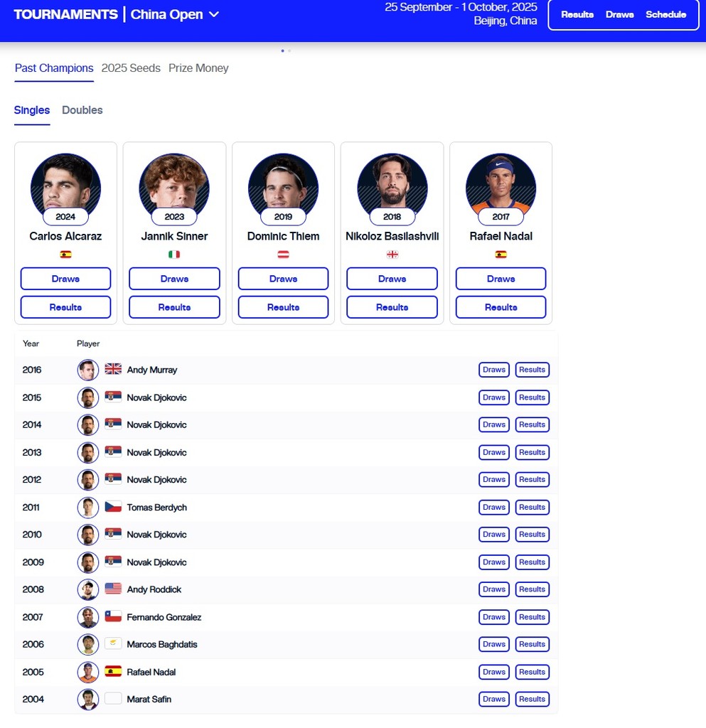Open Results in the top header

click(577, 14)
